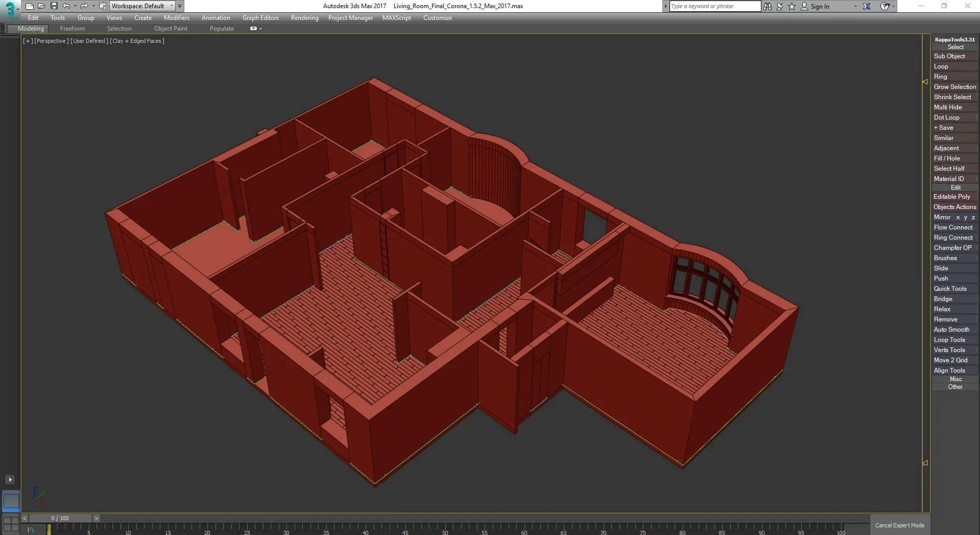Click the [Clay + Edged Faces] shading label

(x=137, y=41)
